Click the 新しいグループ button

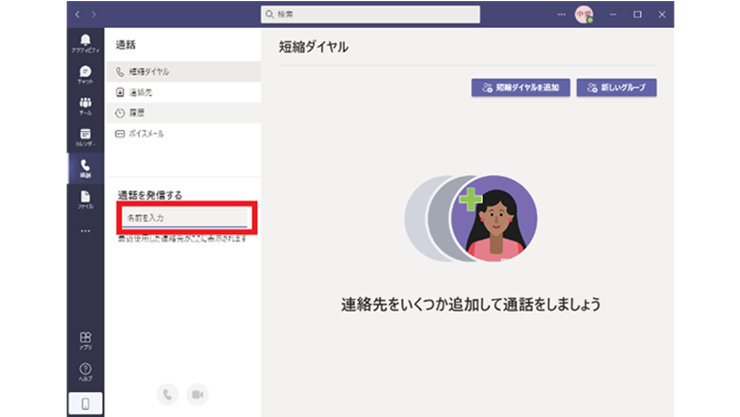tap(616, 88)
